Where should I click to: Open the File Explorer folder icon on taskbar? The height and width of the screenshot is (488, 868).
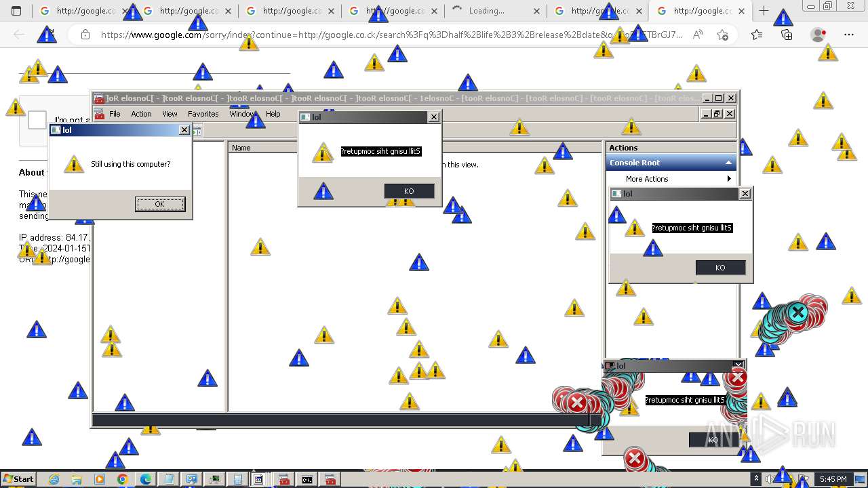tap(77, 479)
